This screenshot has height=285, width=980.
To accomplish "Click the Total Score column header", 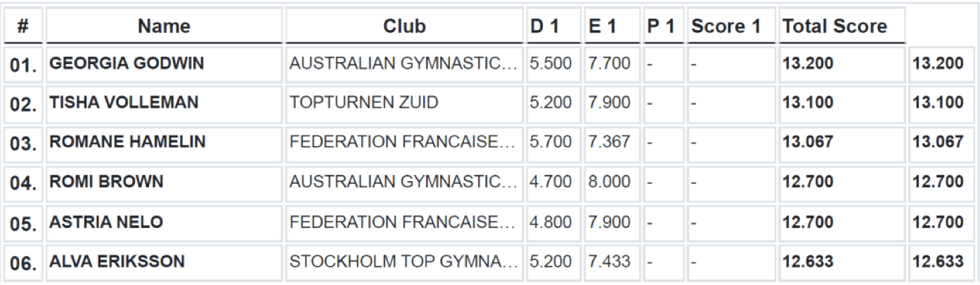I will [x=833, y=27].
